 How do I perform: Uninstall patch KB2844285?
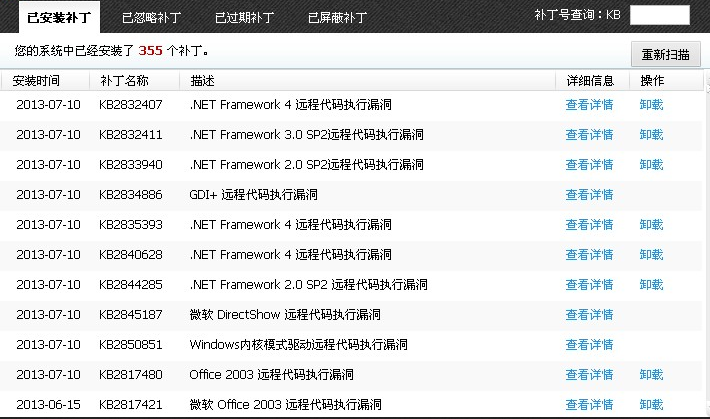tap(651, 284)
